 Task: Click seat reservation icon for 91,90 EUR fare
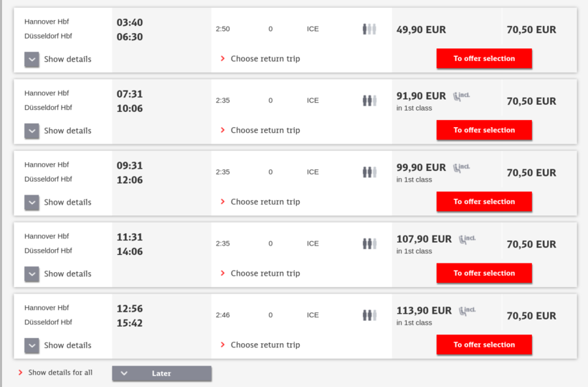[x=461, y=96]
